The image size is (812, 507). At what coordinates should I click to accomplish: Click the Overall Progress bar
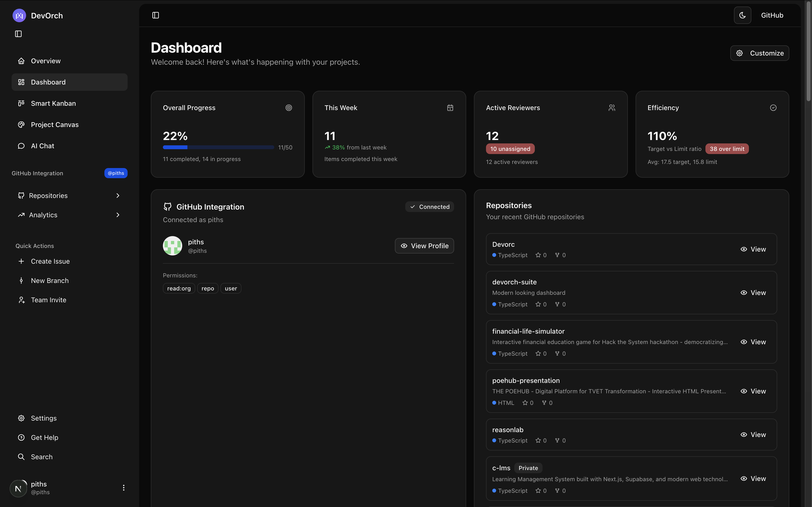point(218,148)
